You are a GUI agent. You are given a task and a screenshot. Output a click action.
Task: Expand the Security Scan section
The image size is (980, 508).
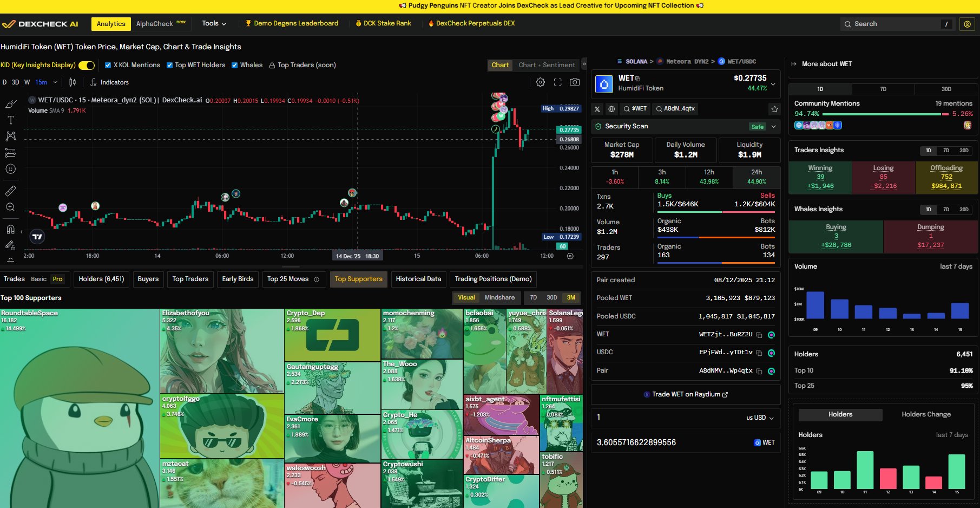pyautogui.click(x=773, y=127)
